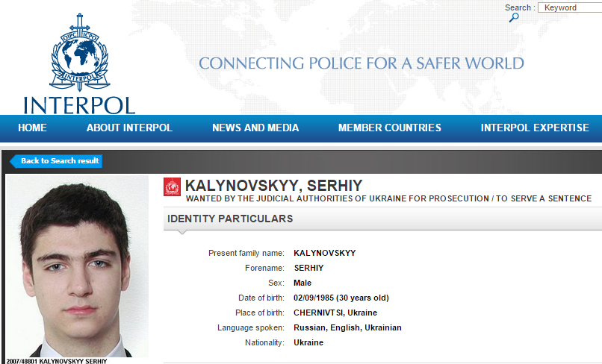The width and height of the screenshot is (602, 364).
Task: Click the date of birth value
Action: point(341,298)
